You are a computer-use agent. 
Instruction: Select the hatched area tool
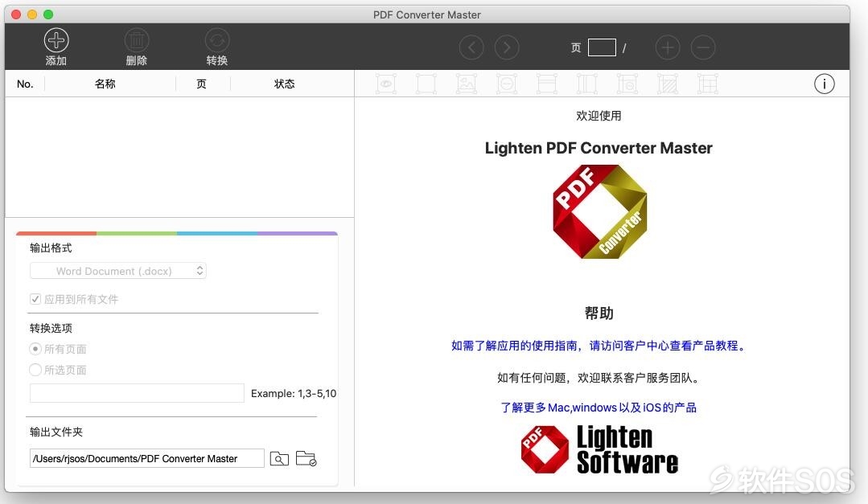click(668, 84)
